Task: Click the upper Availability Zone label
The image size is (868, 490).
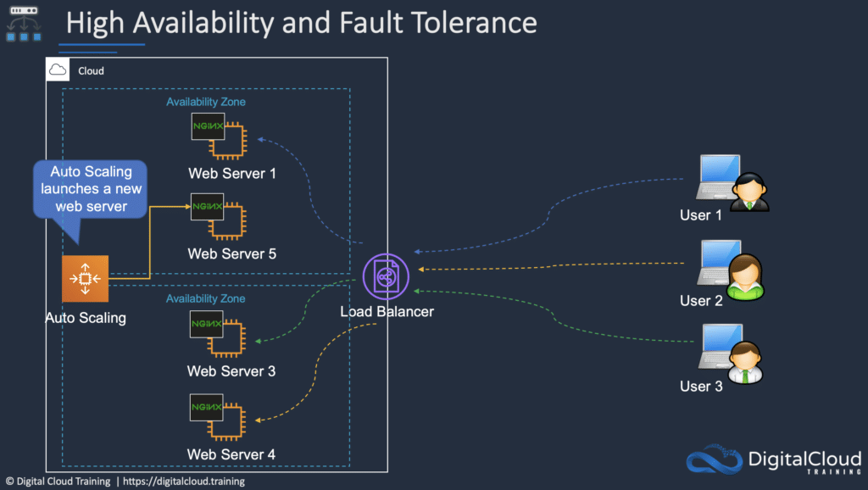Action: [205, 101]
